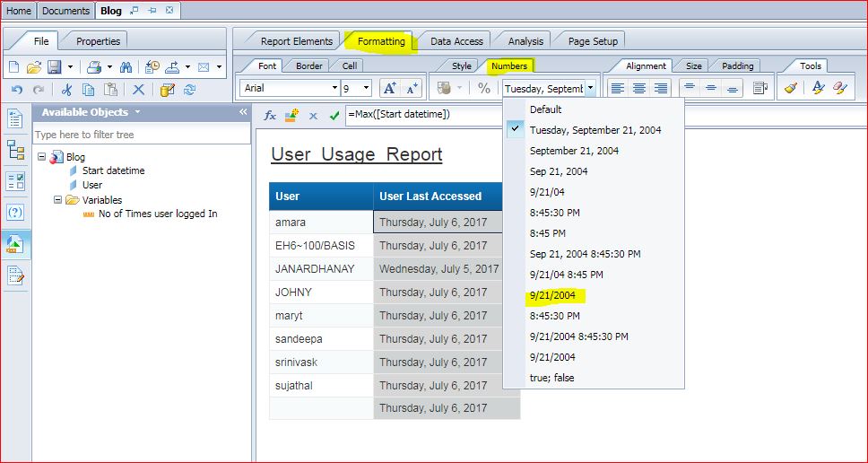Screen dimensions: 868x463
Task: Collapse the side panel with the double chevron
Action: (x=242, y=112)
